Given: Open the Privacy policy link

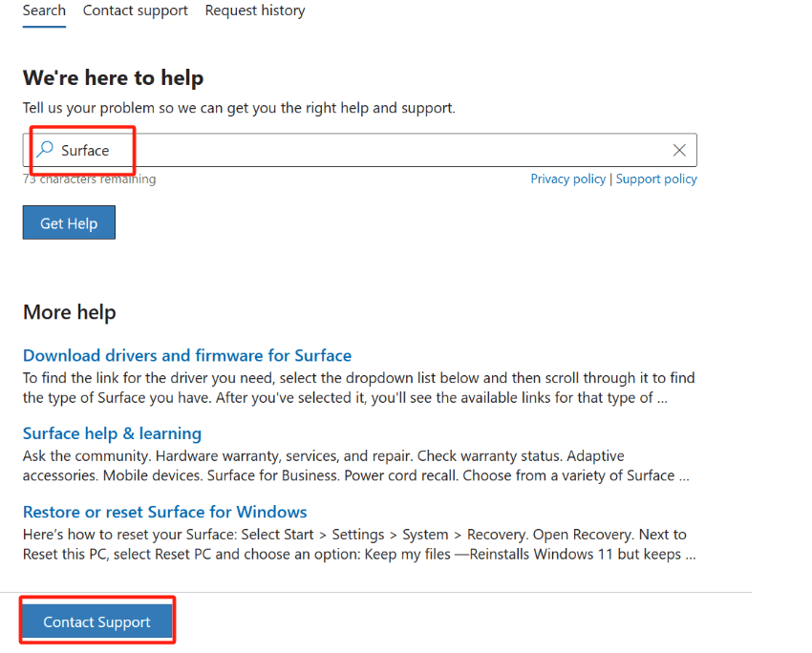Looking at the screenshot, I should click(567, 179).
